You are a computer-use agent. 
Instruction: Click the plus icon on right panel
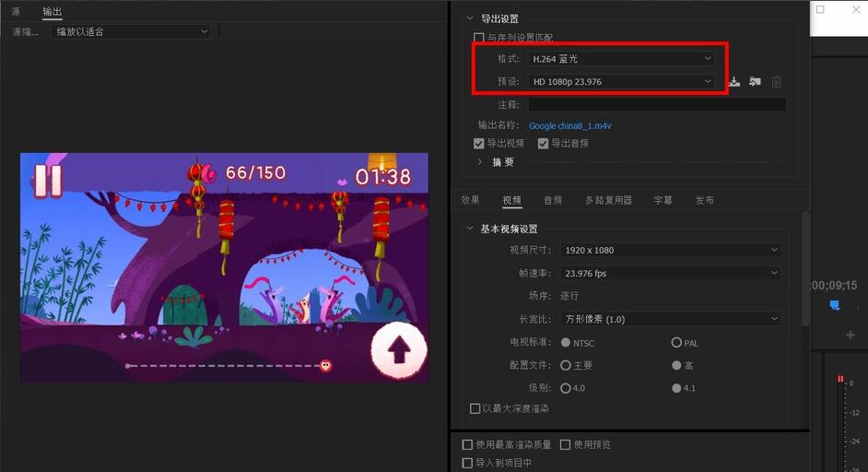(x=850, y=336)
